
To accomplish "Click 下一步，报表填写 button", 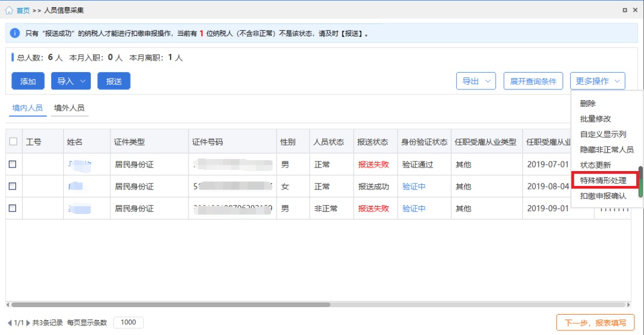I will tap(595, 322).
